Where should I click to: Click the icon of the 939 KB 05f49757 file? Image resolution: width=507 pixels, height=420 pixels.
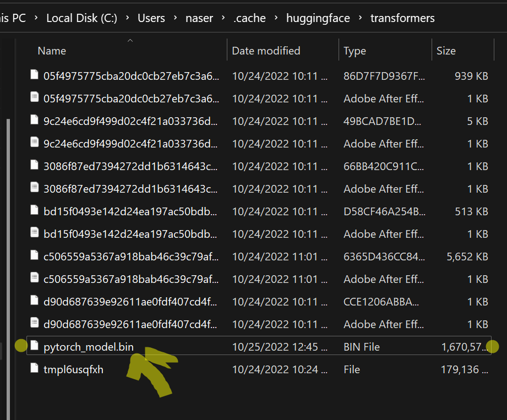(x=34, y=75)
